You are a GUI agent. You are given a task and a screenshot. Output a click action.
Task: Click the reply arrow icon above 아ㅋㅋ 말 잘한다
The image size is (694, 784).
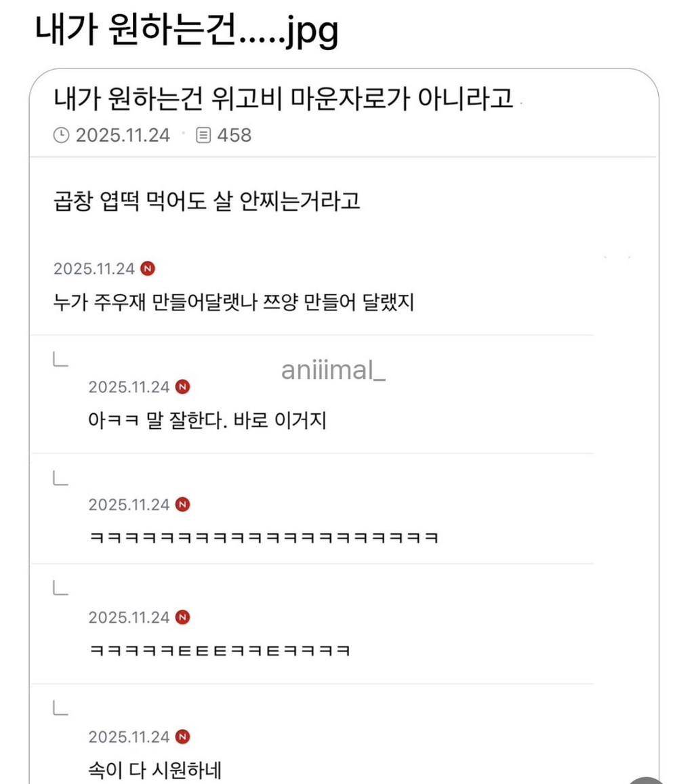[x=60, y=360]
